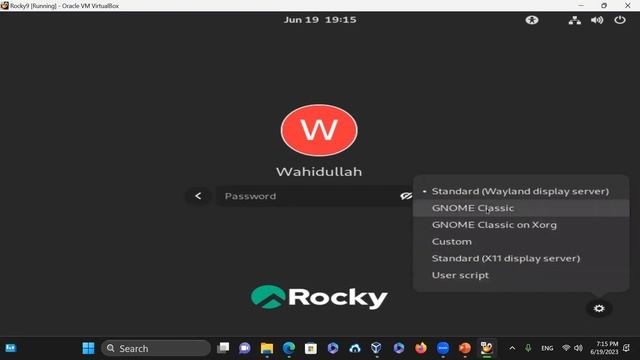
Task: Click the Windows tray speaker icon
Action: coord(578,348)
